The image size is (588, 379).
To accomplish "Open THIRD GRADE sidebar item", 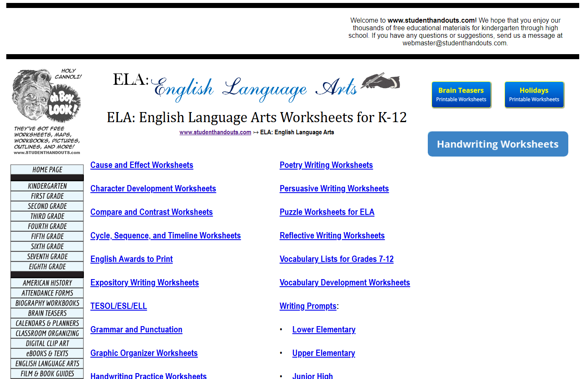I will 47,216.
